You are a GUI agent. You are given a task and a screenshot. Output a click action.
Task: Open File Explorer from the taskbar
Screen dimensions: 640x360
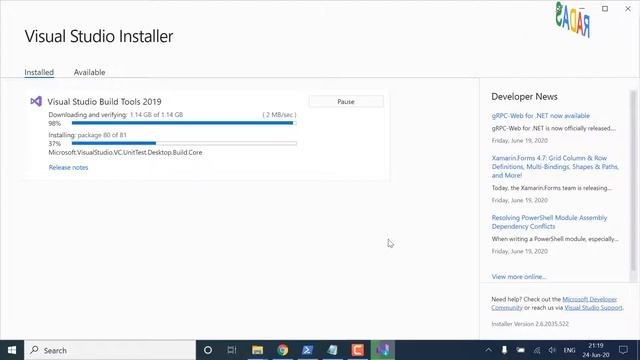[257, 350]
